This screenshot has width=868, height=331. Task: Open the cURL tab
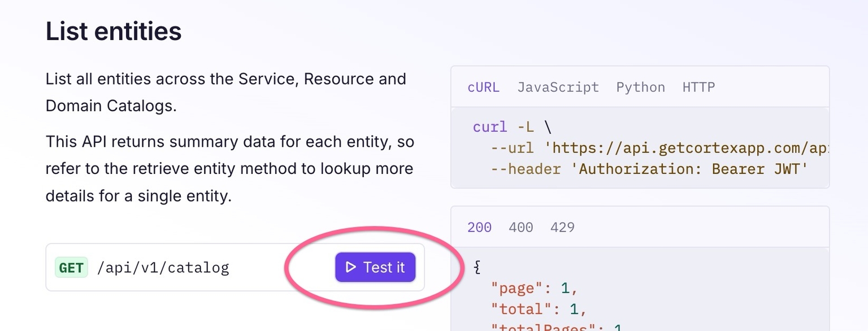click(x=483, y=87)
